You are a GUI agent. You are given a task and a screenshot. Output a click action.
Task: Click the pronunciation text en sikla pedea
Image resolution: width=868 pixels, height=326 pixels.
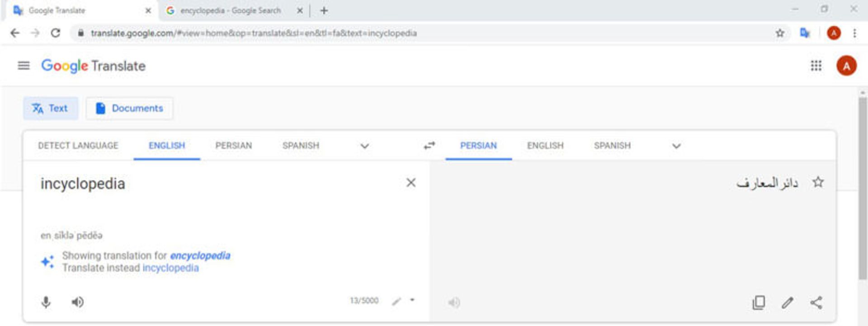(71, 235)
